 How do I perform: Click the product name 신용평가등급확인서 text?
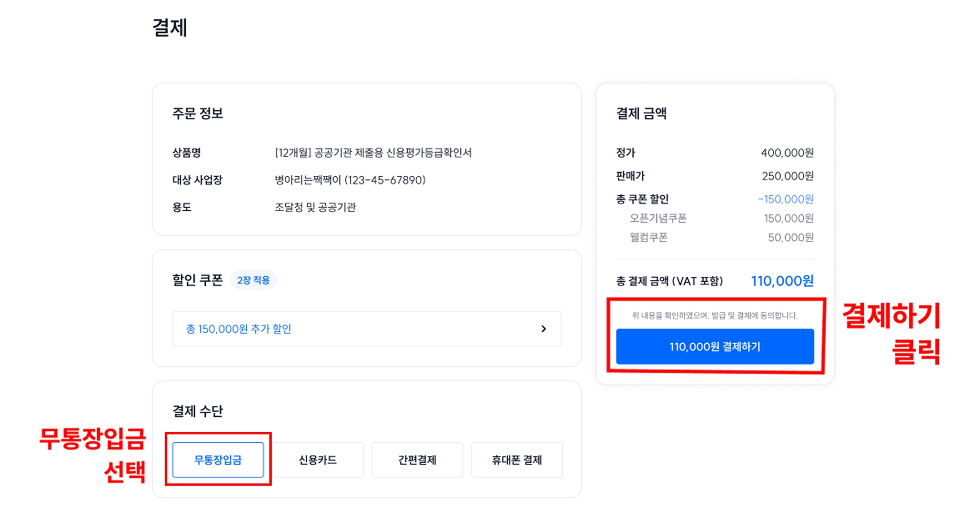point(373,153)
